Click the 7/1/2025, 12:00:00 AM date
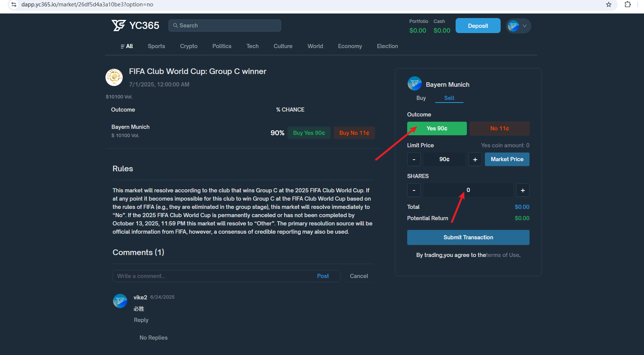 coord(159,85)
